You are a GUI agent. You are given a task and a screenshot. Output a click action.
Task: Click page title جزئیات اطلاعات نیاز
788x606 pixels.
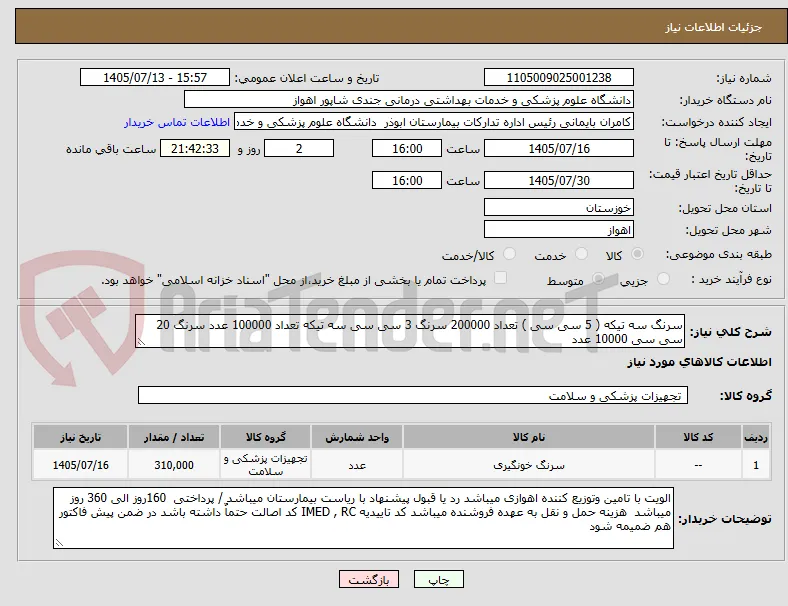[714, 27]
